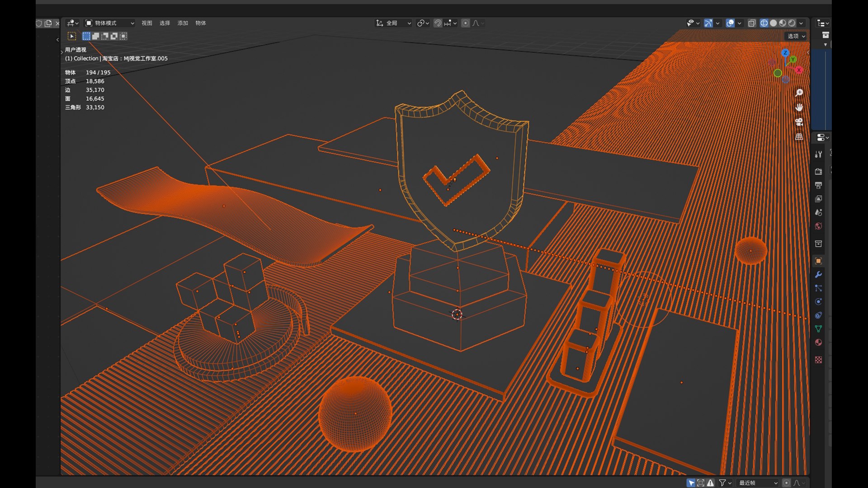This screenshot has width=868, height=488.
Task: Open the Physics properties tab
Action: point(818,301)
